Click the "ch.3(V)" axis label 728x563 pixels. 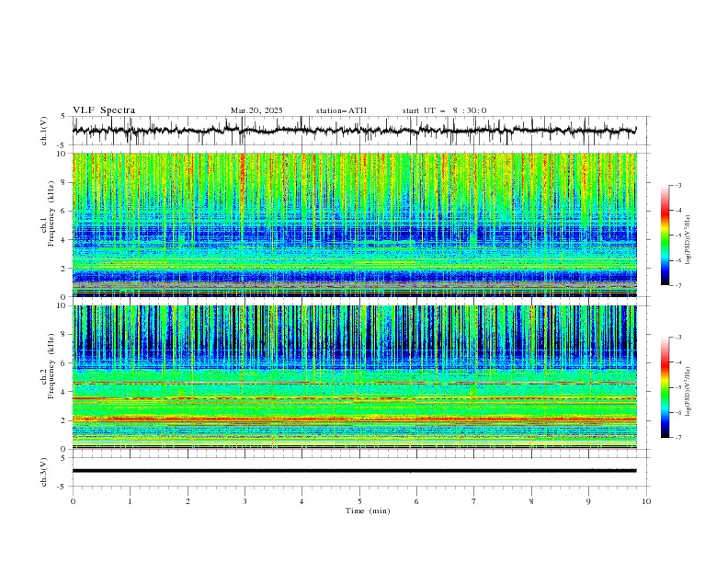tap(44, 472)
